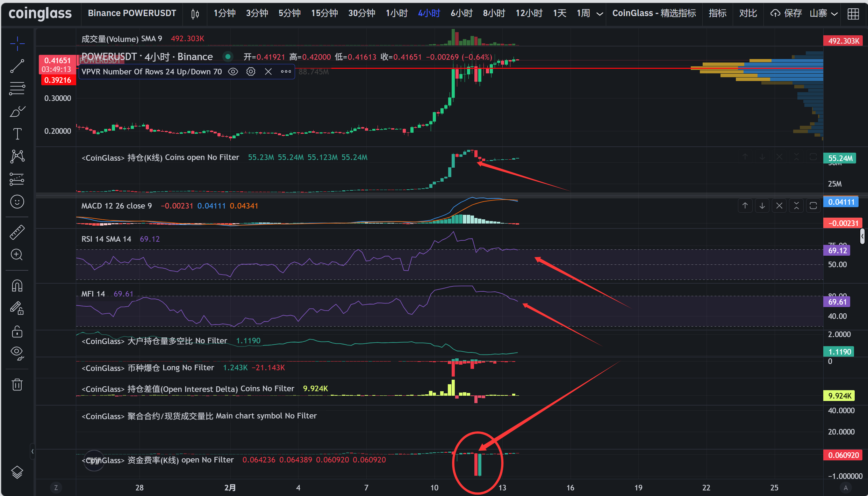Toggle VPVR indicator visibility eye

(x=233, y=72)
